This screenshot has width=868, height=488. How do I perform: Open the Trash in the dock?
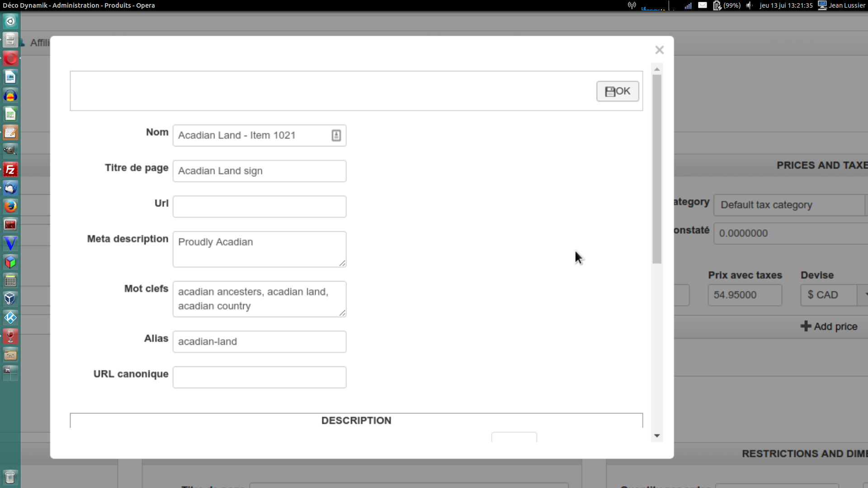point(10,477)
